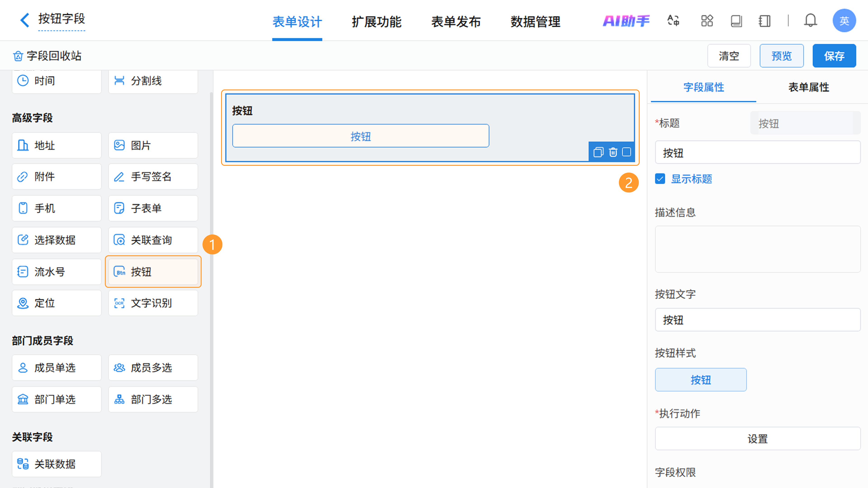The image size is (868, 488).
Task: Select the 按钮 style option
Action: coord(701,380)
